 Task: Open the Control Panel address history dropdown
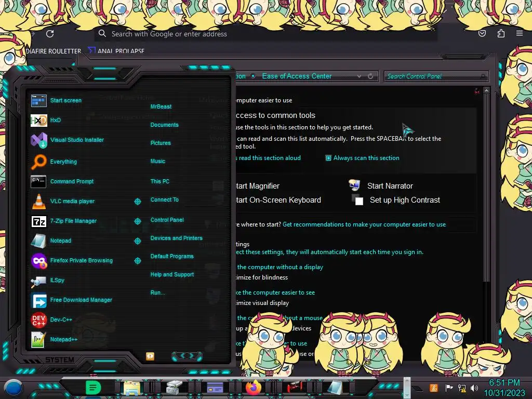click(359, 76)
